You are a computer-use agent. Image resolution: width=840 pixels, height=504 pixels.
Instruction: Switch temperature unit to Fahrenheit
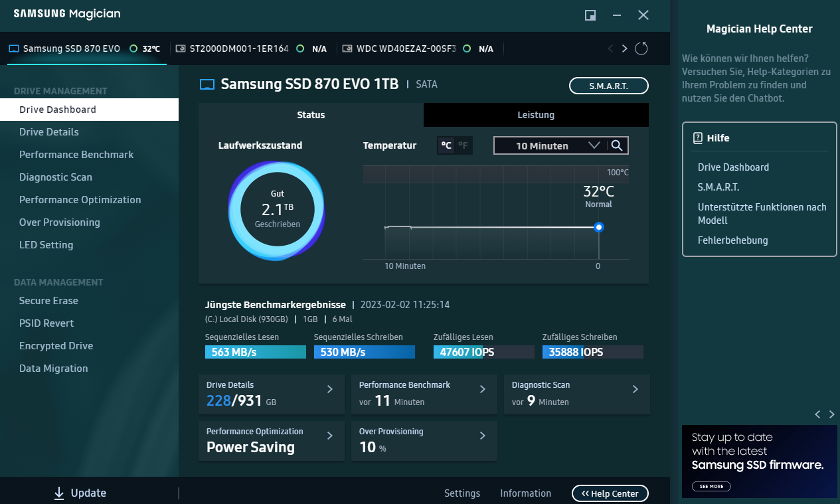pos(463,145)
